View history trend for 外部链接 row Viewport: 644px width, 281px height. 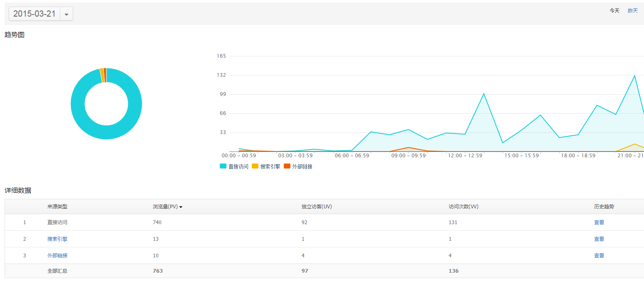(x=599, y=256)
